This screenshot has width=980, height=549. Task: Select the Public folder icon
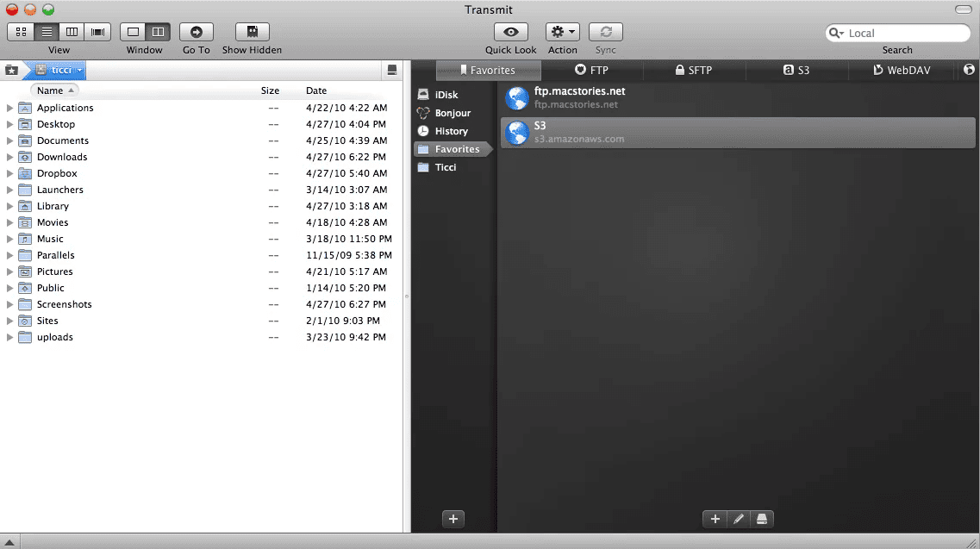25,288
